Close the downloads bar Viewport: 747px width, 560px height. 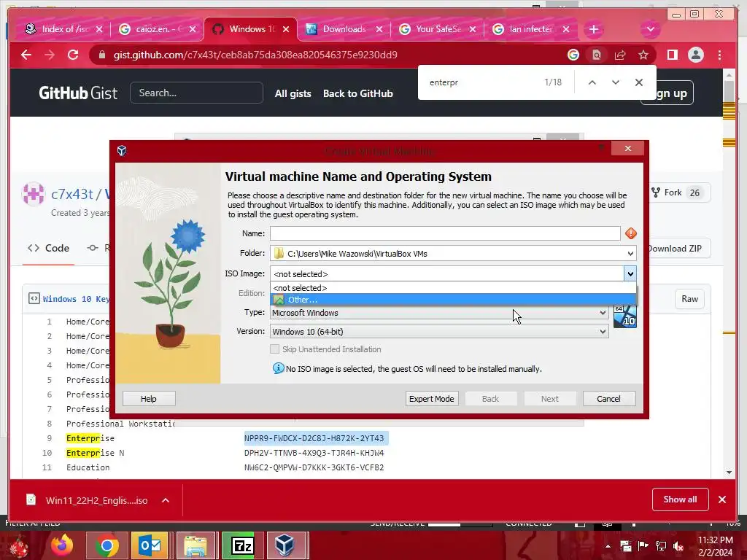tap(722, 499)
